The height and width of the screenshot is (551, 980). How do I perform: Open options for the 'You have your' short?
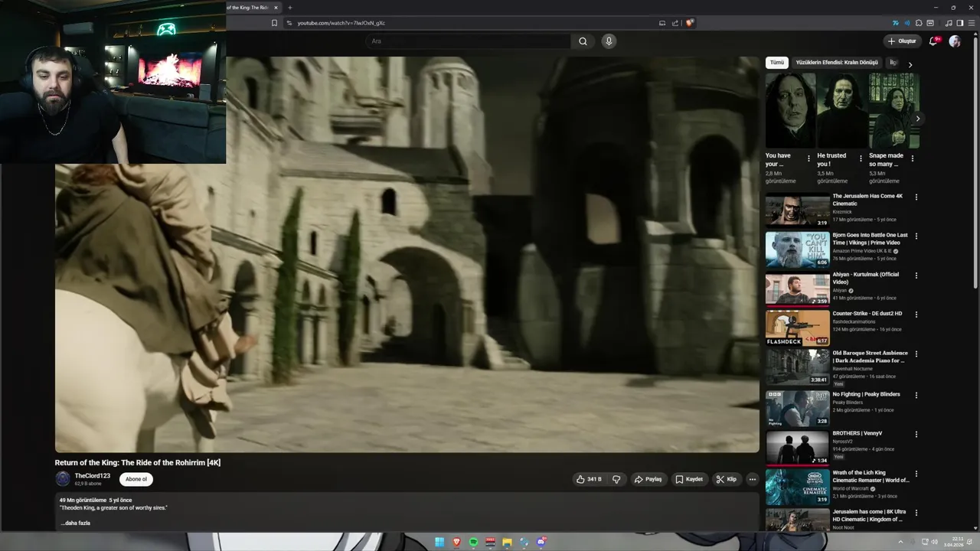(808, 158)
